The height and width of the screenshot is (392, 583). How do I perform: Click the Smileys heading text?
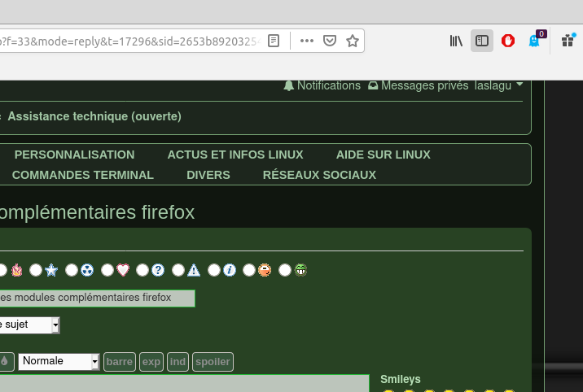401,379
